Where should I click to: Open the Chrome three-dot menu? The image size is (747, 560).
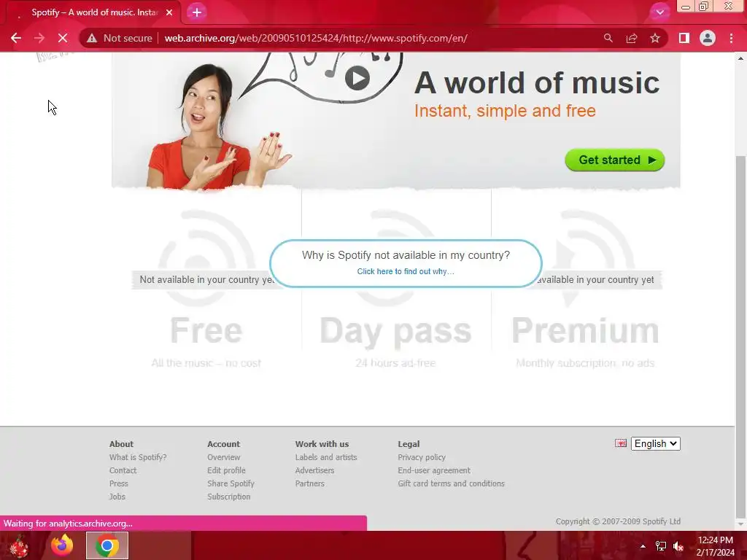pyautogui.click(x=731, y=38)
